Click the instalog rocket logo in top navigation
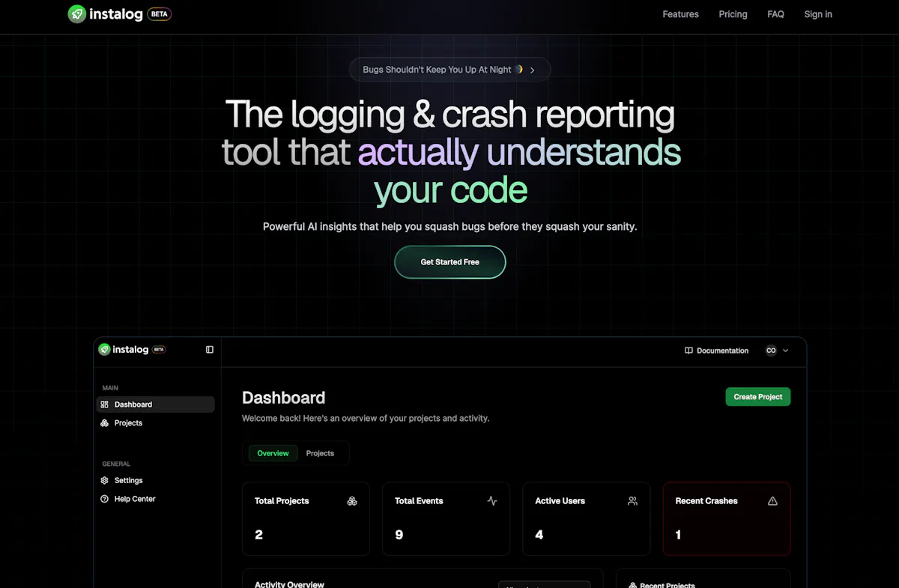The image size is (899, 588). point(77,14)
